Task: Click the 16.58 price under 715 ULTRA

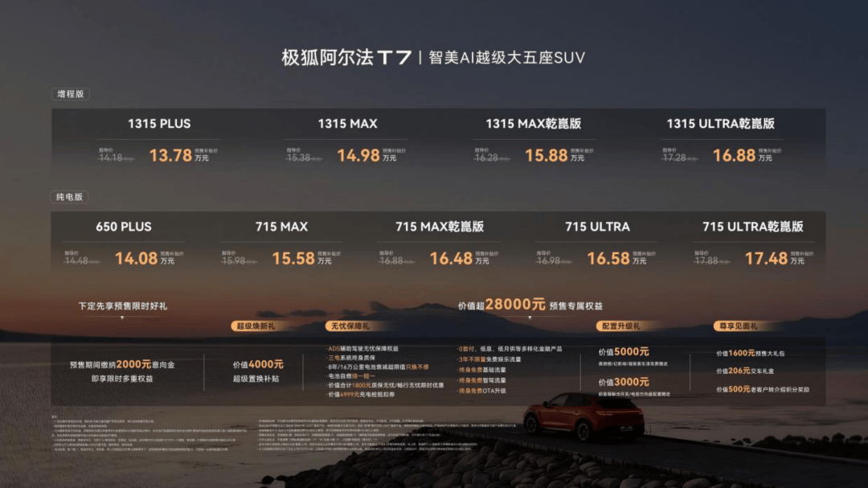Action: point(608,259)
